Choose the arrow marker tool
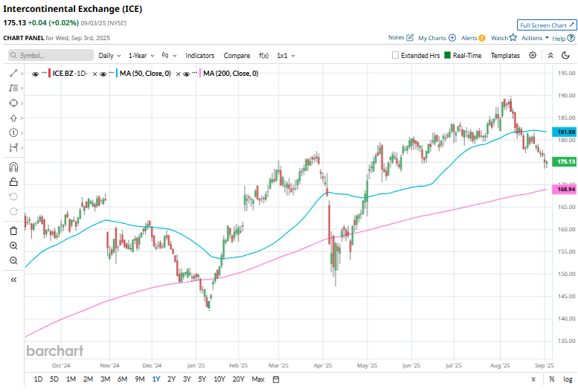Image resolution: width=578 pixels, height=392 pixels. [x=13, y=118]
